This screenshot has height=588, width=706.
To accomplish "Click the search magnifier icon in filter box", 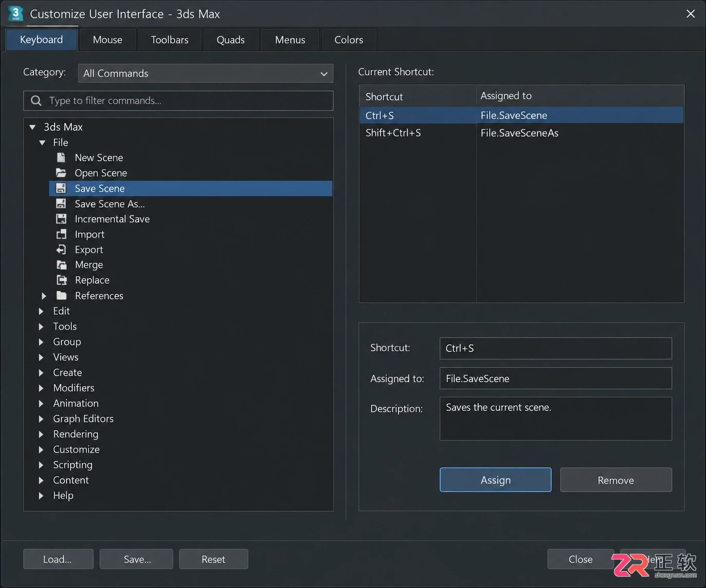I will (36, 101).
